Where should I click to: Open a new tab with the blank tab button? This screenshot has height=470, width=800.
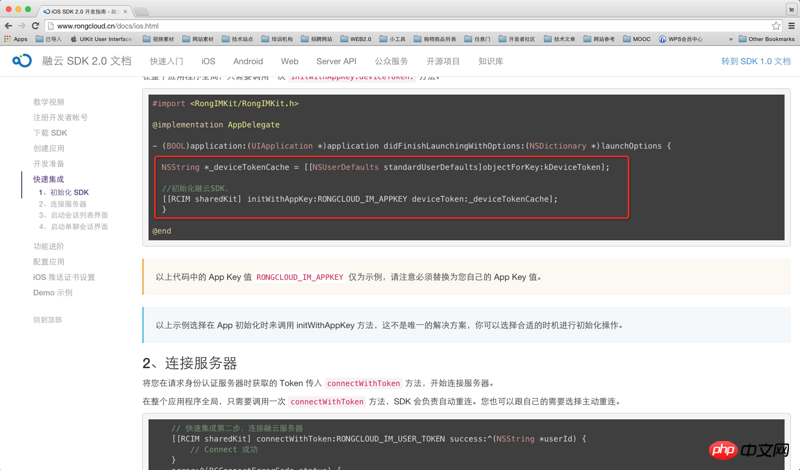[x=141, y=11]
